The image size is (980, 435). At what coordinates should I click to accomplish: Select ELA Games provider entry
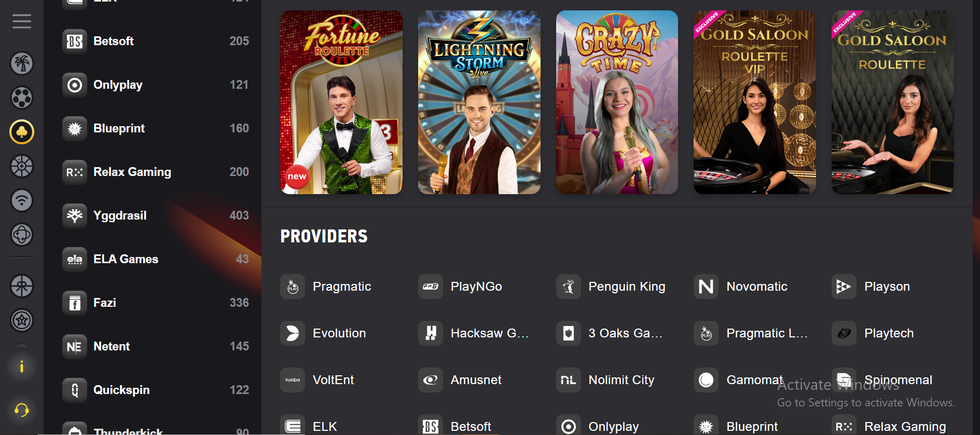[x=156, y=259]
